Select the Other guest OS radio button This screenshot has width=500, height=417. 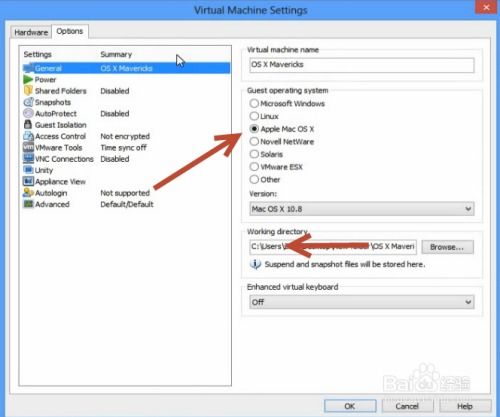[254, 179]
